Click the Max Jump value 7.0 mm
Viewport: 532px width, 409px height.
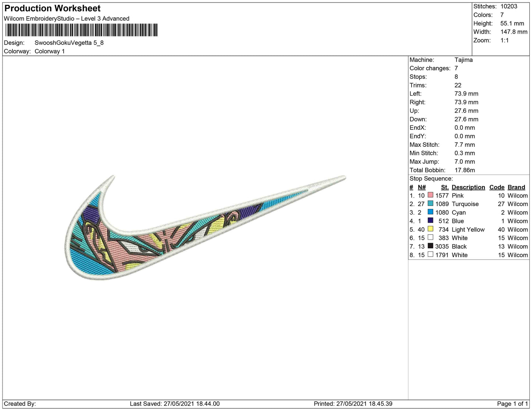[x=465, y=161]
